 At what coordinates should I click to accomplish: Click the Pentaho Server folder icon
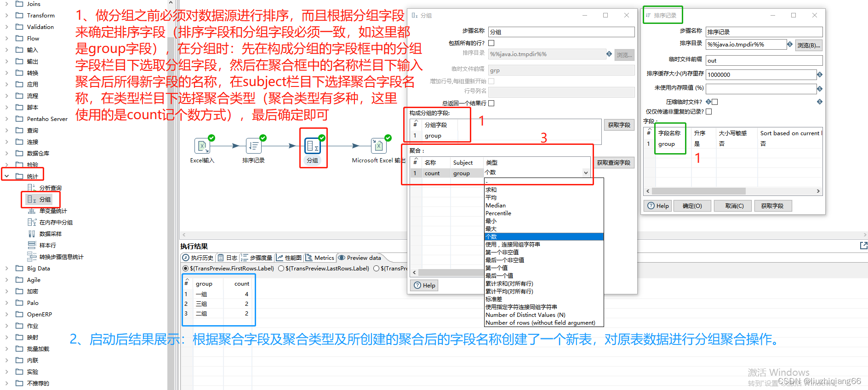click(x=19, y=119)
